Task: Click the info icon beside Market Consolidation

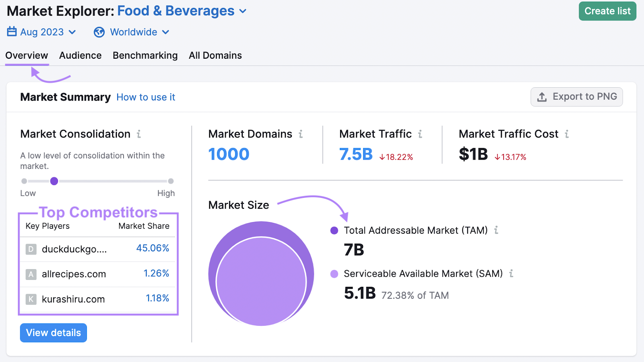Action: click(x=138, y=134)
